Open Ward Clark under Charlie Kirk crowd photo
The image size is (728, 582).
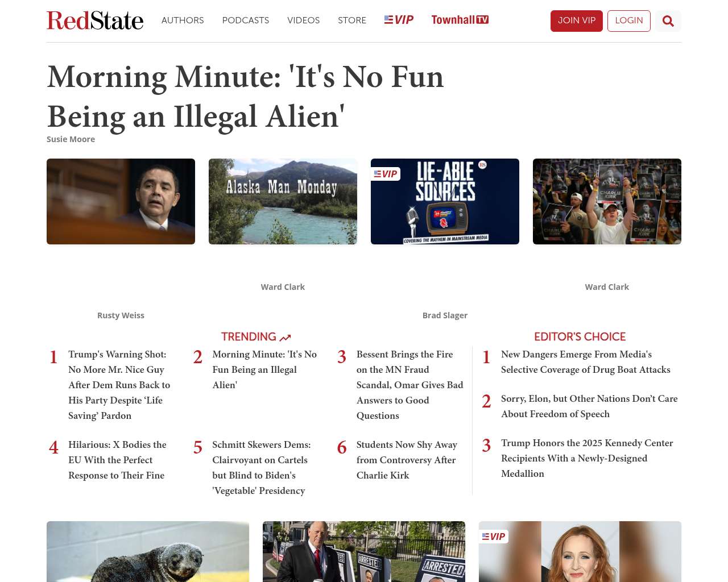click(x=607, y=287)
